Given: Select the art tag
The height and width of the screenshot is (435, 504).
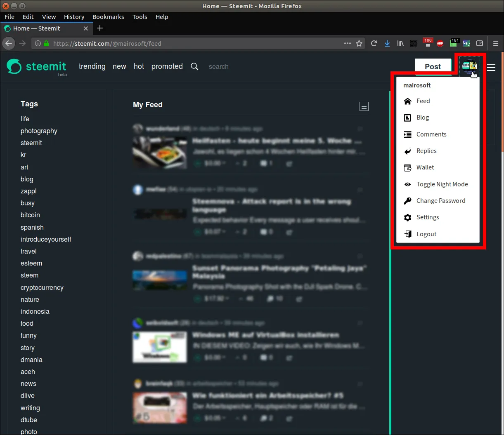Looking at the screenshot, I should coord(24,167).
